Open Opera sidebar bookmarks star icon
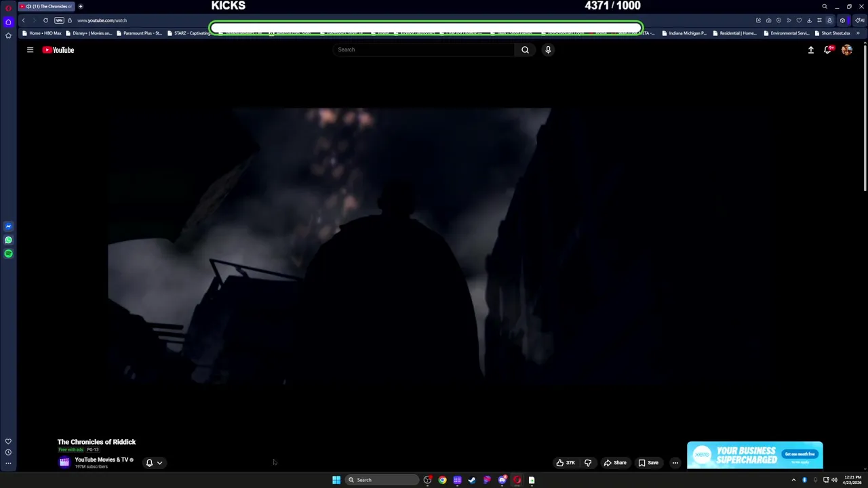 coord(8,35)
